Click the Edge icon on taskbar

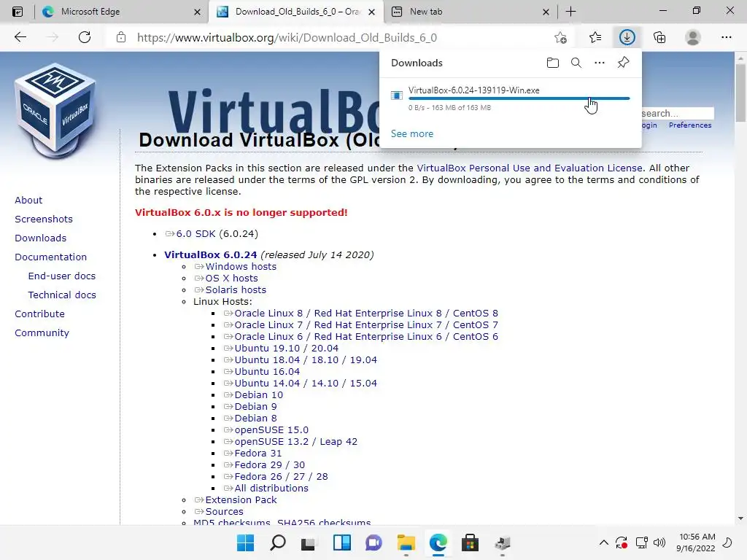click(438, 542)
